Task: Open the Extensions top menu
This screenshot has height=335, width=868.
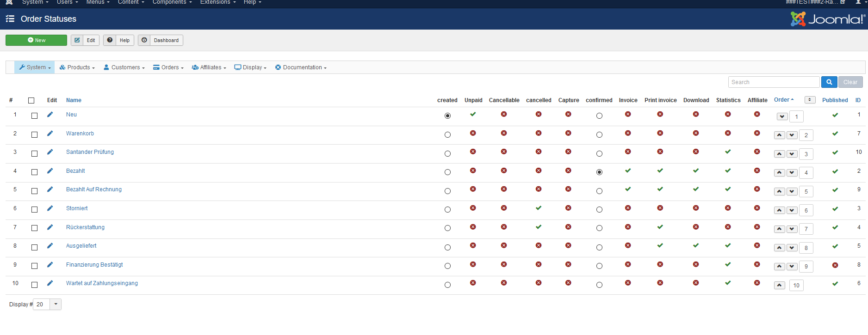Action: [217, 2]
